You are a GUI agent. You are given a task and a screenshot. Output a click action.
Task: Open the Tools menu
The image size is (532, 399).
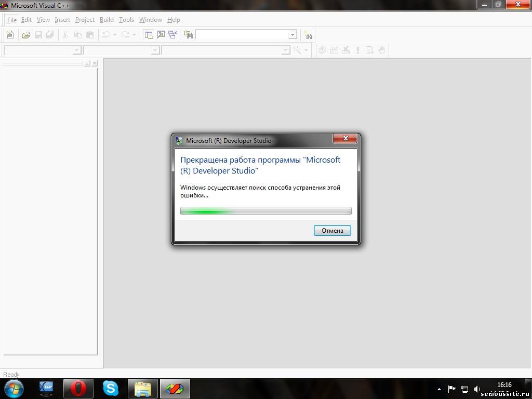(126, 20)
